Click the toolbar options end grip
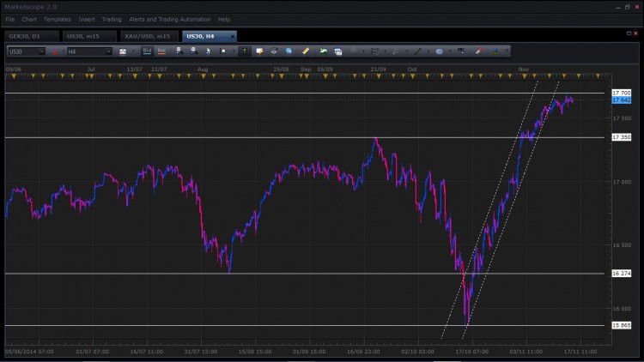Viewport: 644px width, 362px height. tap(507, 51)
